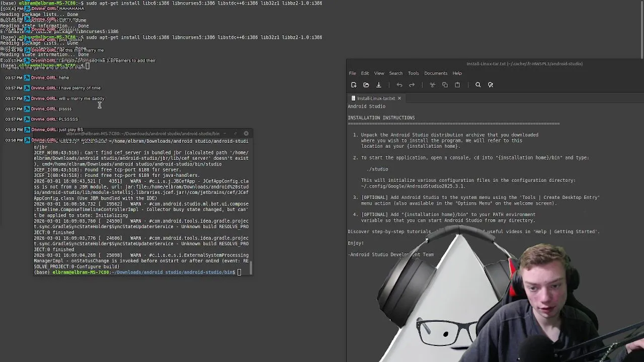Click 'Discover step-by-step tutorials' line

(473, 232)
